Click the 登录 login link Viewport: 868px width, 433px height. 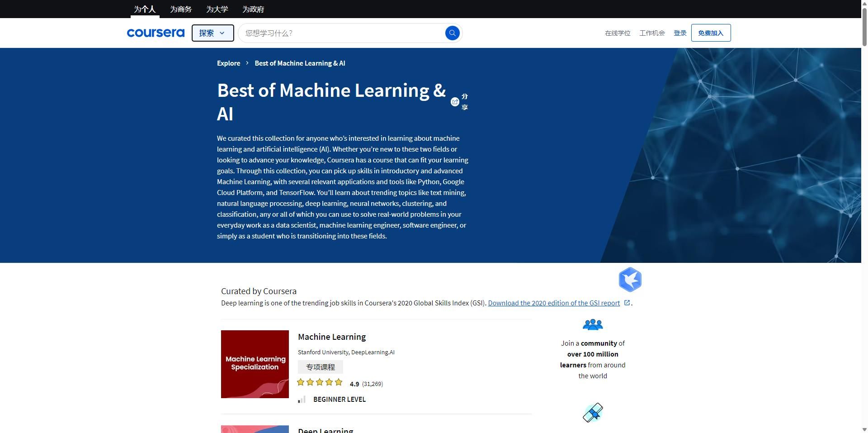(680, 33)
